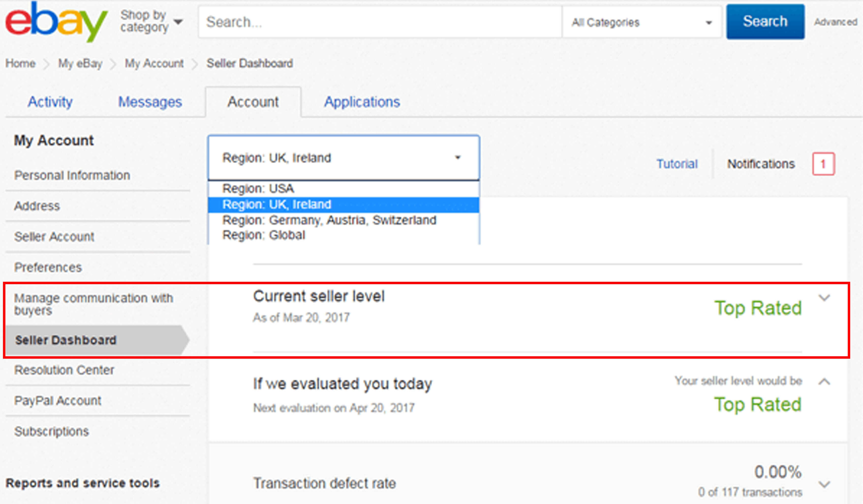The height and width of the screenshot is (504, 863).
Task: Click the Resolution Center link
Action: click(x=50, y=369)
